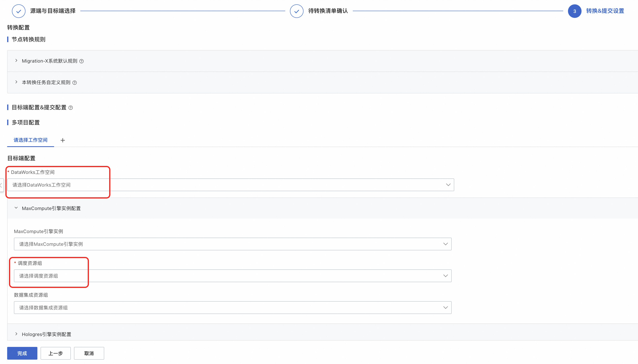This screenshot has width=638, height=364.
Task: Click help icon beside Migration-X系统默认规则
Action: (x=82, y=61)
